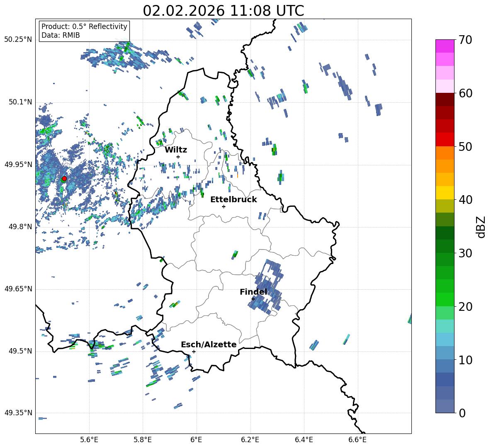Click the Ettelbruck city label

233,200
